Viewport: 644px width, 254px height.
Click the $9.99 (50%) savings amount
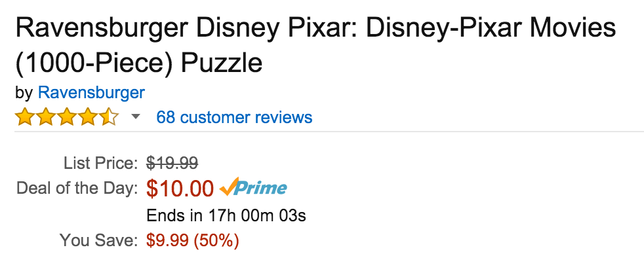coord(193,240)
